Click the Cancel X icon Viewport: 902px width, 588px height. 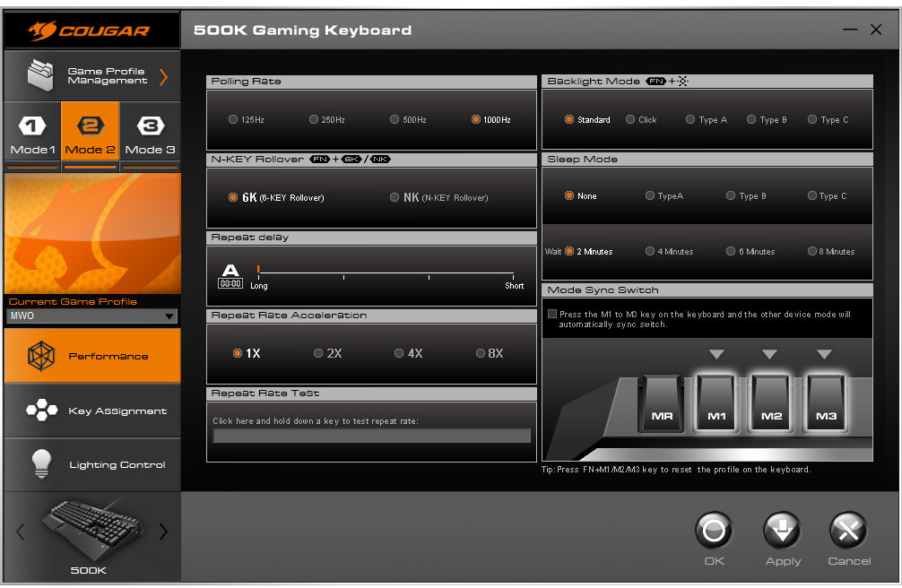(x=848, y=532)
